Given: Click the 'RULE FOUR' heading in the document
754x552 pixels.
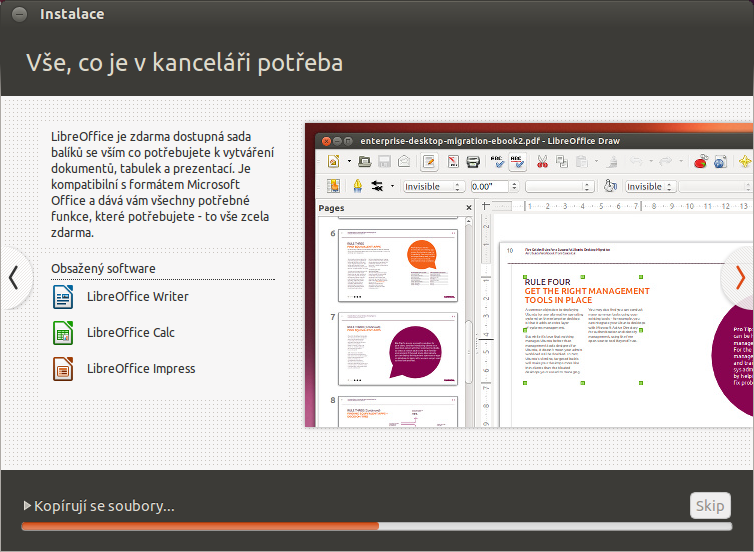Looking at the screenshot, I should tap(548, 282).
